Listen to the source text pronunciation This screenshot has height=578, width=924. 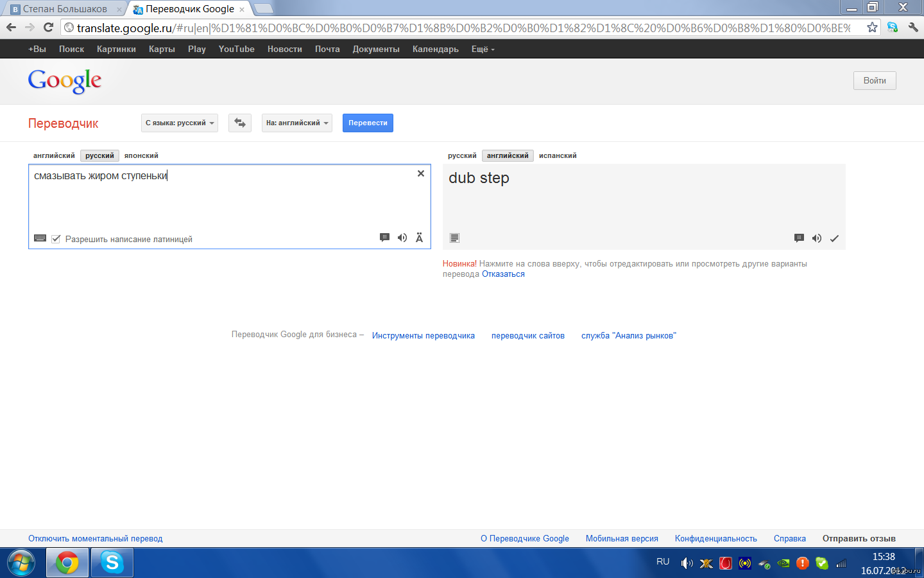(402, 238)
